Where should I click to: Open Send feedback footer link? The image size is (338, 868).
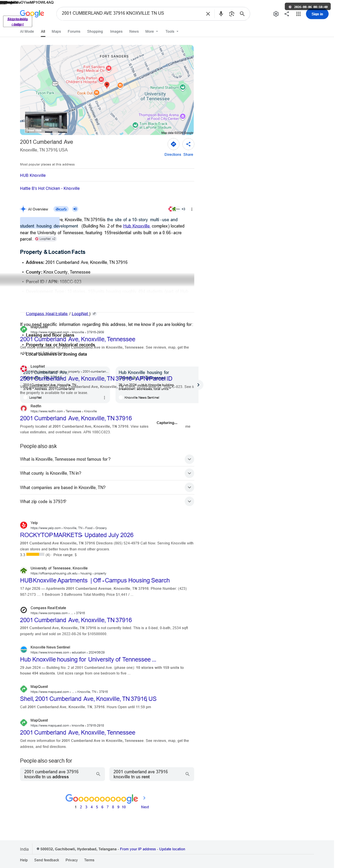(x=47, y=861)
